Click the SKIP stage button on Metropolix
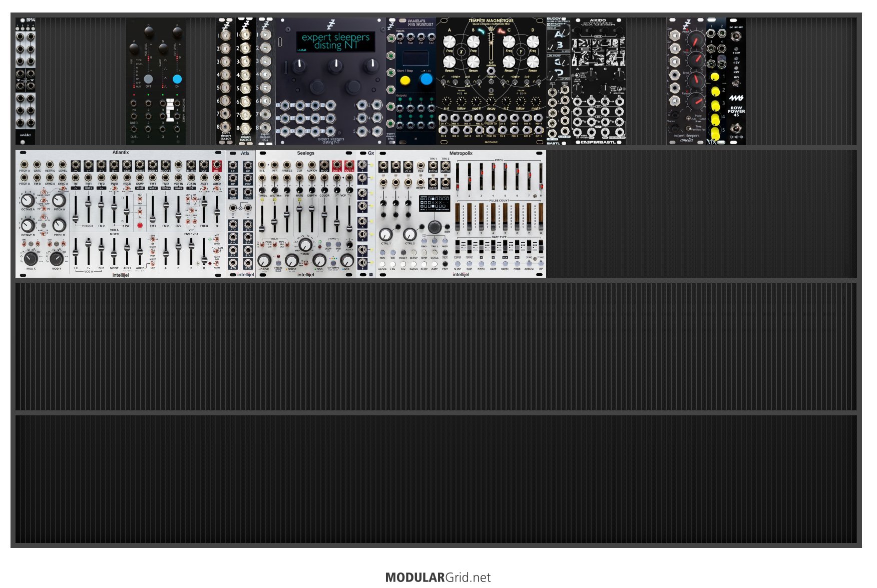Screen dimensions: 877x588 click(469, 264)
